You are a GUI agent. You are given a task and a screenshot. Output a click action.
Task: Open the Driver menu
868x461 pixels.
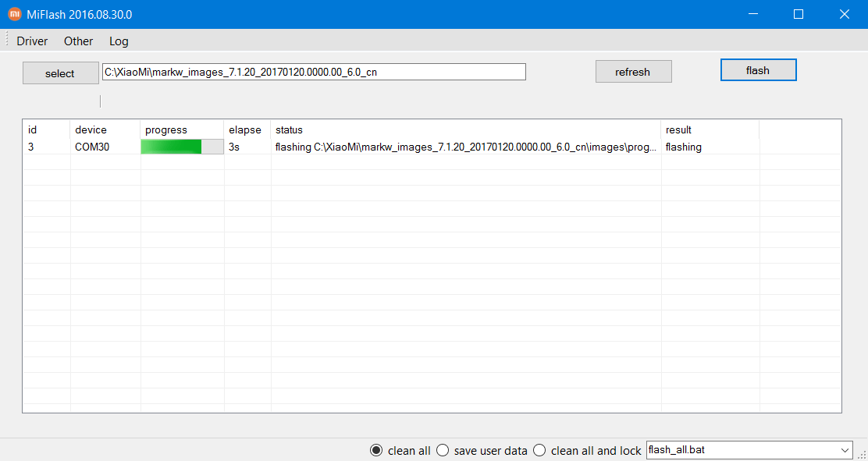click(32, 41)
